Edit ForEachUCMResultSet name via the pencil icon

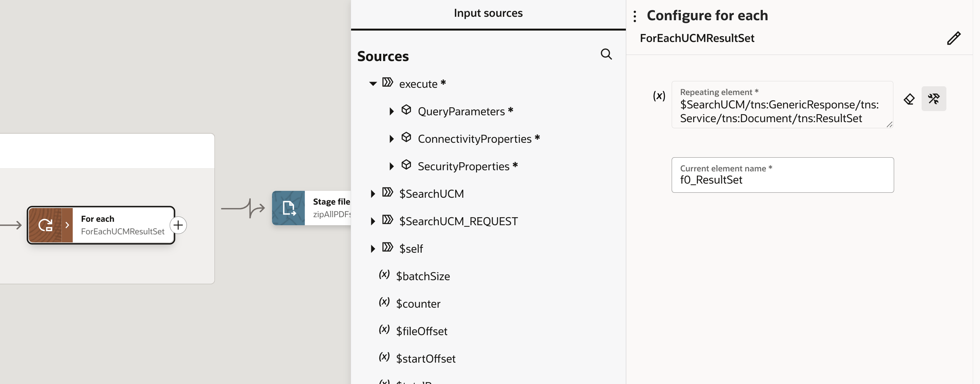tap(954, 38)
